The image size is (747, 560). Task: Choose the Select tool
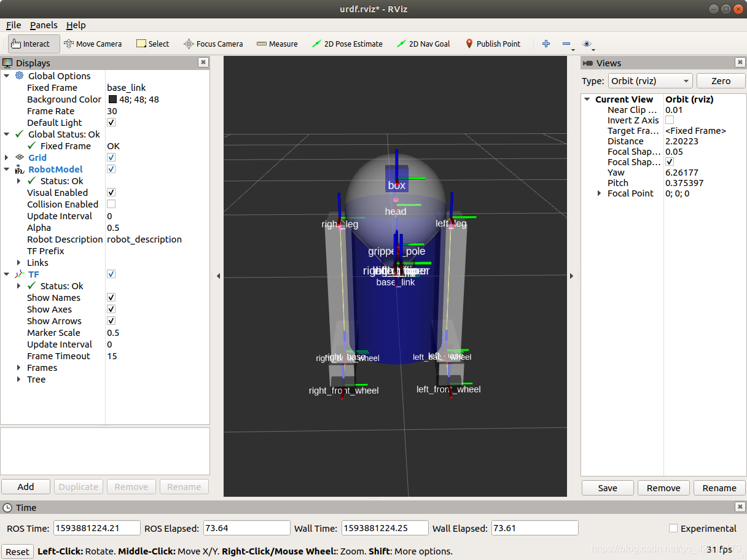(152, 44)
